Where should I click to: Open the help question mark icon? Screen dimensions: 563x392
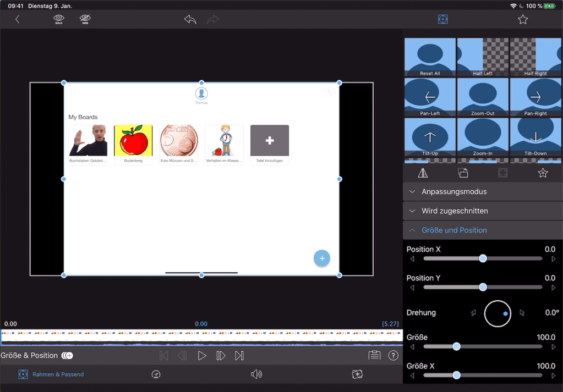(x=393, y=356)
